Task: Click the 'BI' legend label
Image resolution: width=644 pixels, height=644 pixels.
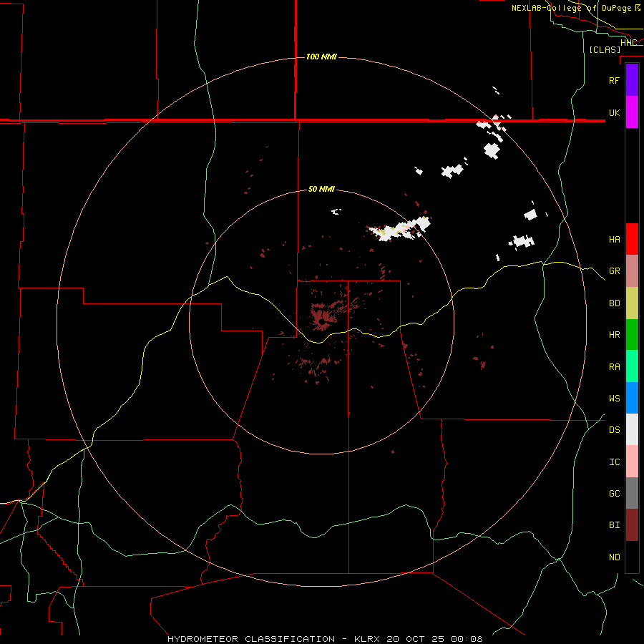Action: click(614, 525)
